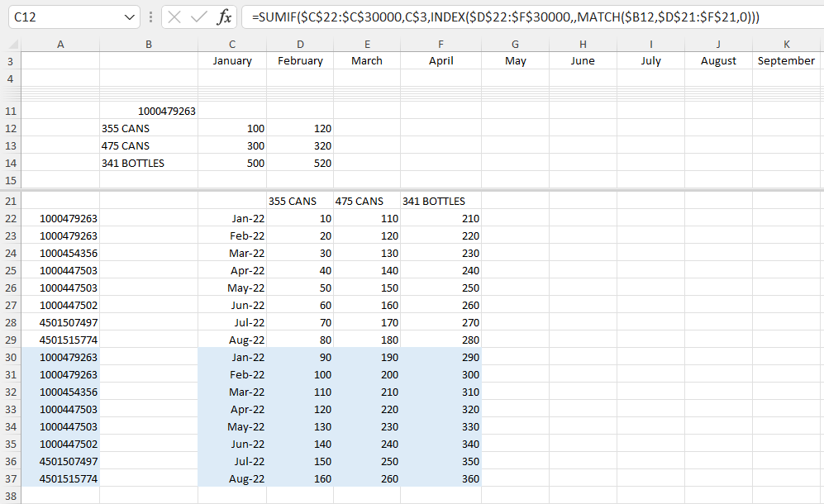This screenshot has width=824, height=504.
Task: Click the "August" cell
Action: tap(718, 61)
